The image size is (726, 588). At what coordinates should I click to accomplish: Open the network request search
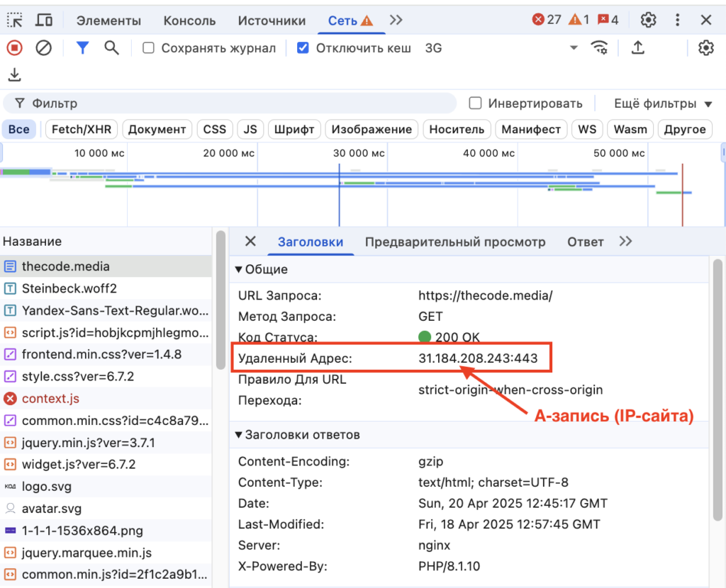[113, 47]
